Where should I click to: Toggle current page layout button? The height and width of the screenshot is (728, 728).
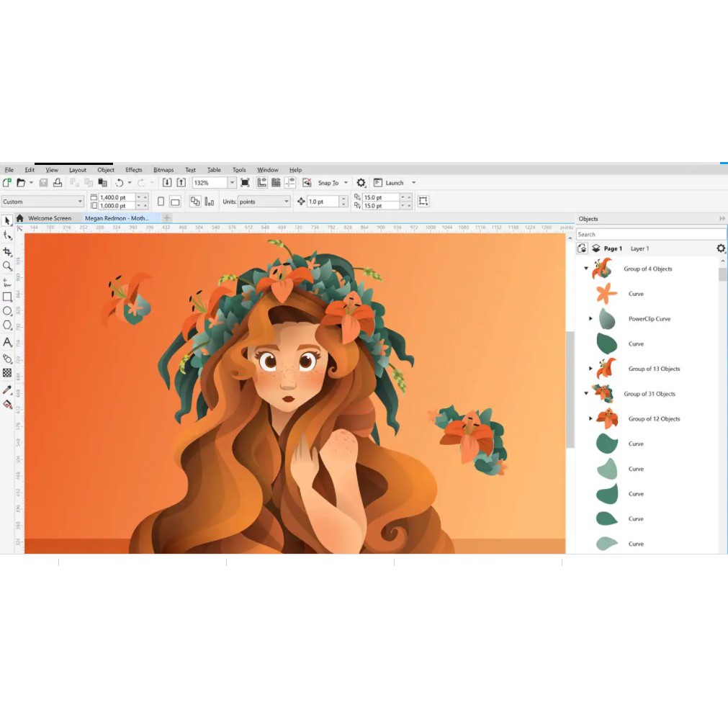pos(210,202)
